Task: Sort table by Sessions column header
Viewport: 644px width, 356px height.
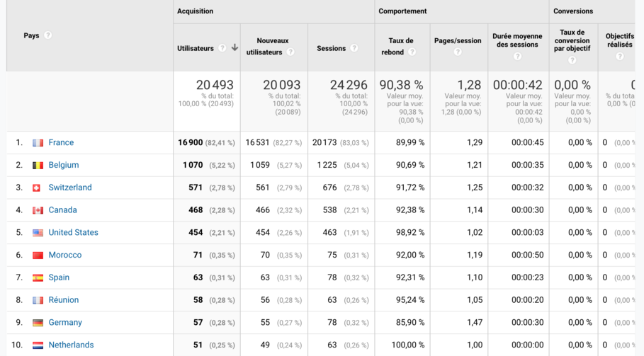Action: pyautogui.click(x=331, y=48)
